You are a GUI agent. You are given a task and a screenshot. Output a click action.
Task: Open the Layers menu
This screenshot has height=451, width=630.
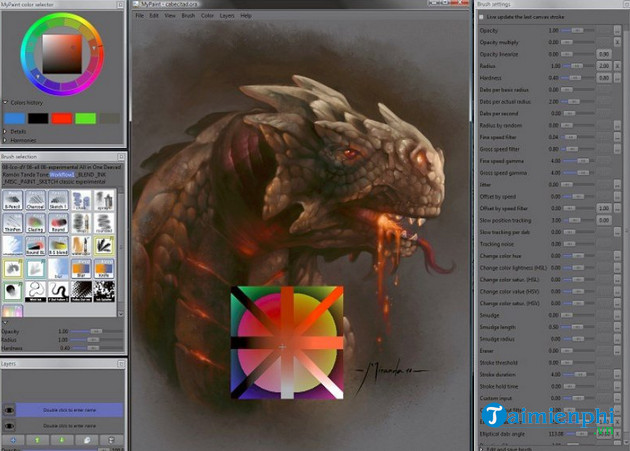(x=227, y=16)
